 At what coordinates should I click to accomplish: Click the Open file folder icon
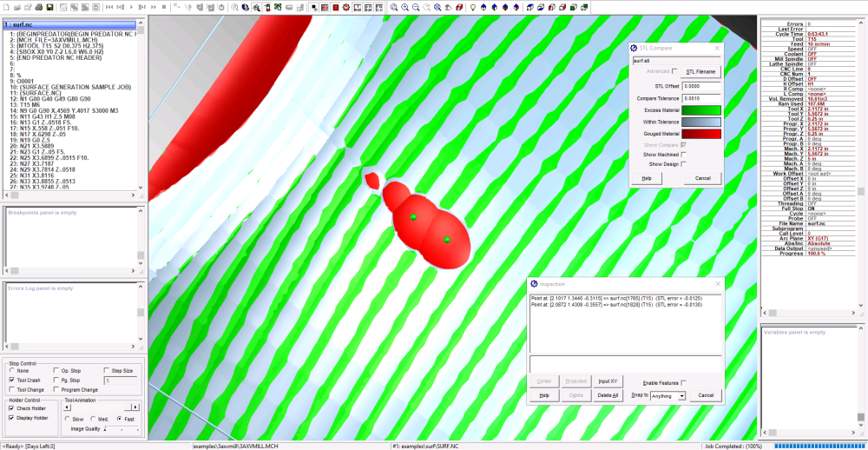coord(17,7)
